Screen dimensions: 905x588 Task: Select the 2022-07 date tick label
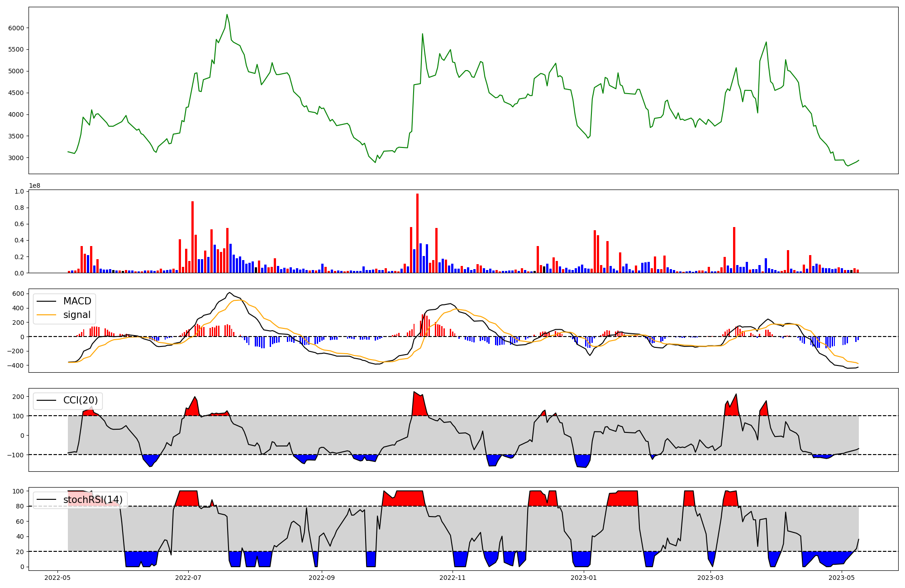tap(188, 578)
